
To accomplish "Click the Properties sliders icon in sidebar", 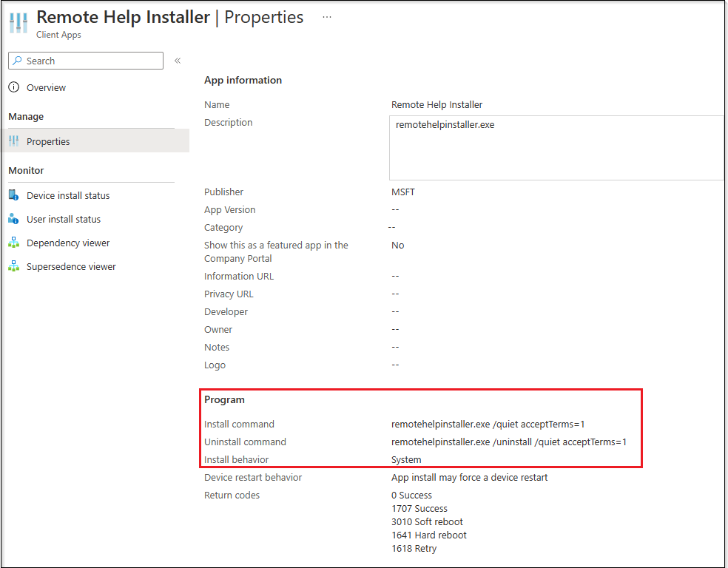I will 14,141.
